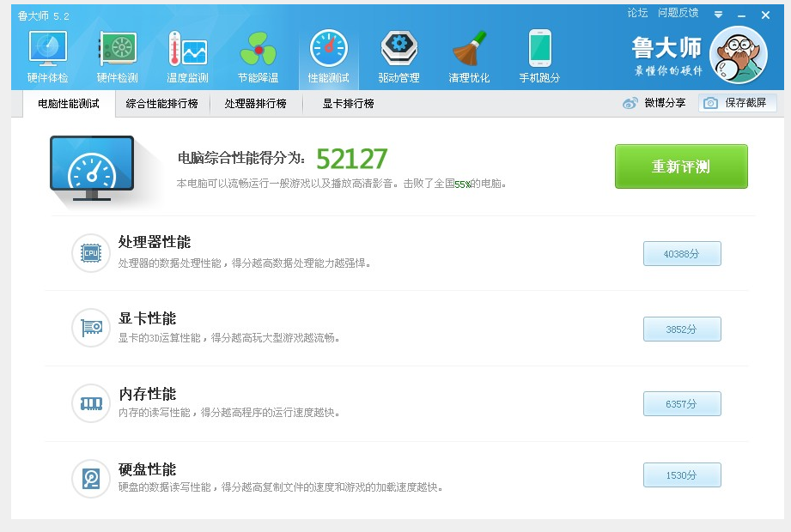Screen dimensions: 791x532
Task: Click the 40388分 processor score button
Action: coord(681,254)
